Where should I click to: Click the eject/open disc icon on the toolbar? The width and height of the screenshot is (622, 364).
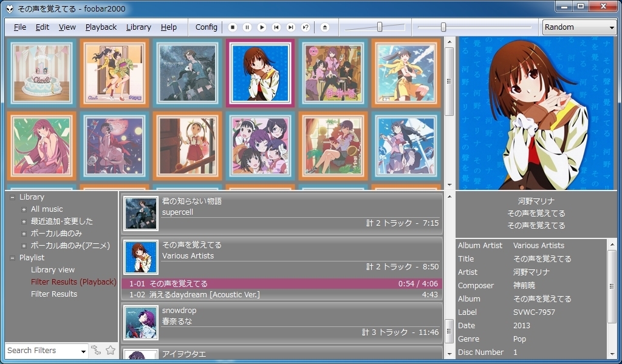(326, 27)
